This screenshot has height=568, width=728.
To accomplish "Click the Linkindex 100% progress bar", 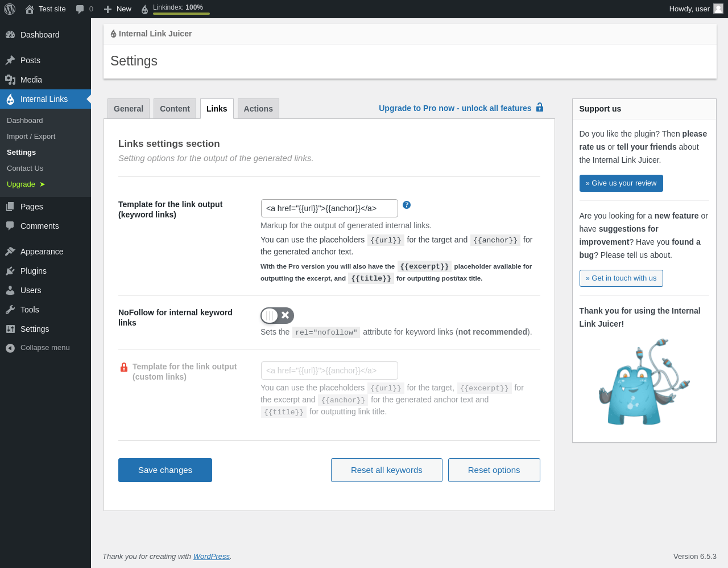I will 181,14.
